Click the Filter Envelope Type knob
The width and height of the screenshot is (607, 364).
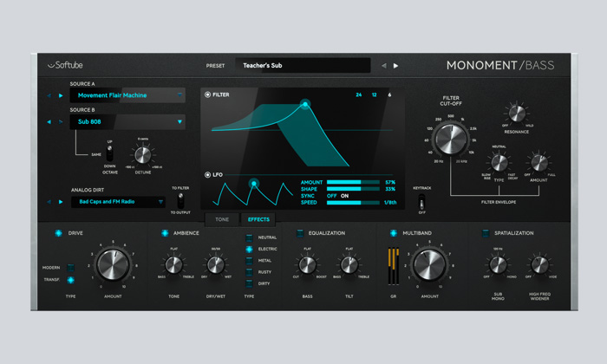[x=499, y=162]
